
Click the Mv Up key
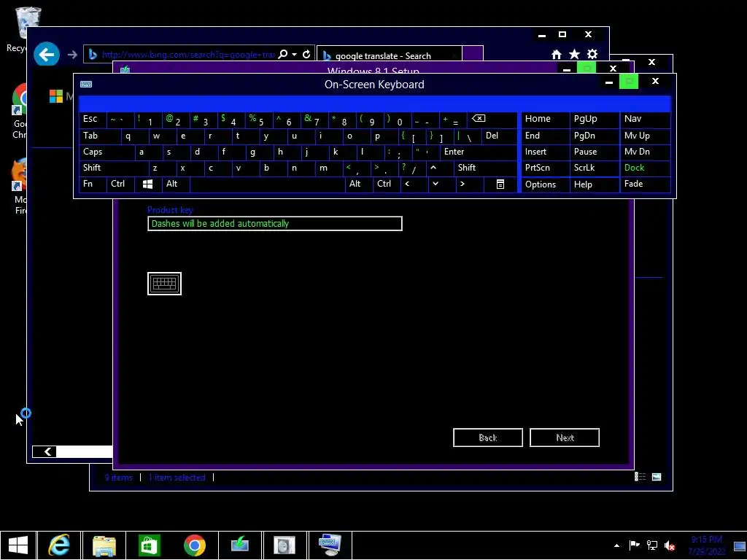(x=645, y=136)
